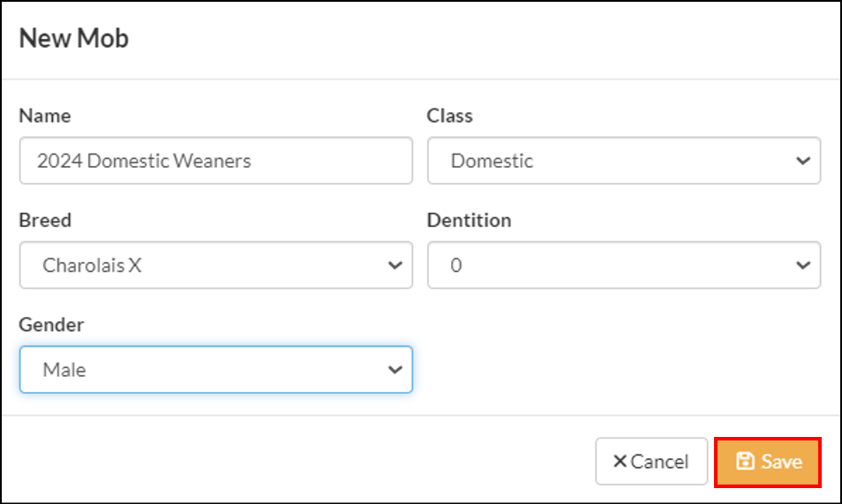Focus the Name input field

216,161
